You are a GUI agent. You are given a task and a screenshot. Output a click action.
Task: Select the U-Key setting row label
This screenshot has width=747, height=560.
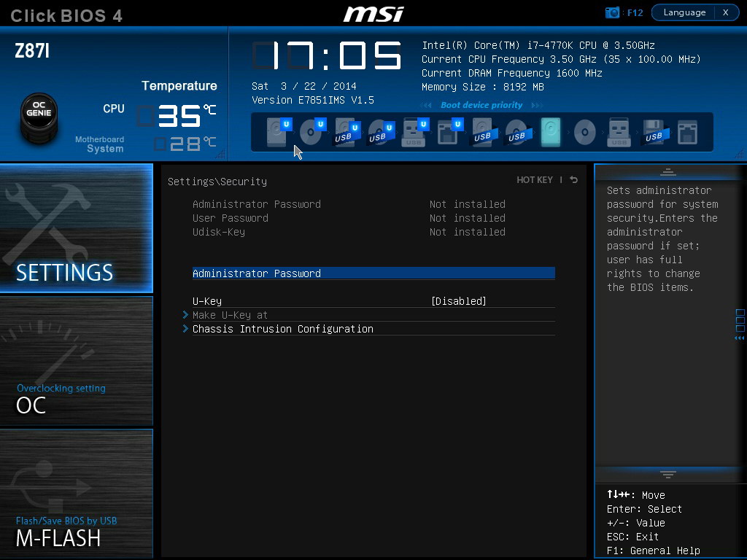(x=207, y=301)
